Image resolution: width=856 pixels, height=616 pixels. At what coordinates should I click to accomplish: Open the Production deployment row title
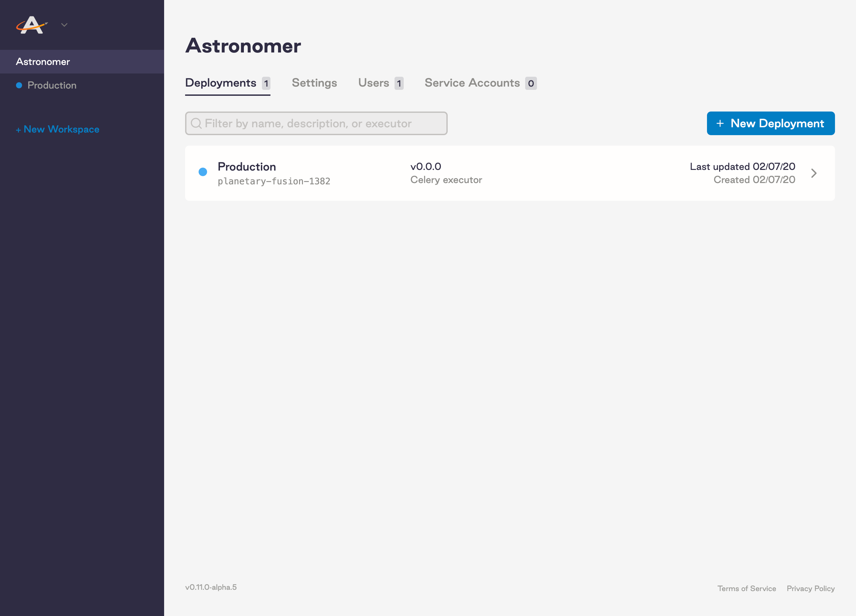click(247, 166)
